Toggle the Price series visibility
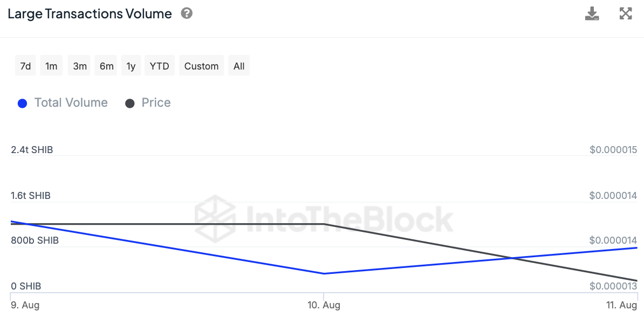The width and height of the screenshot is (644, 317). (156, 103)
